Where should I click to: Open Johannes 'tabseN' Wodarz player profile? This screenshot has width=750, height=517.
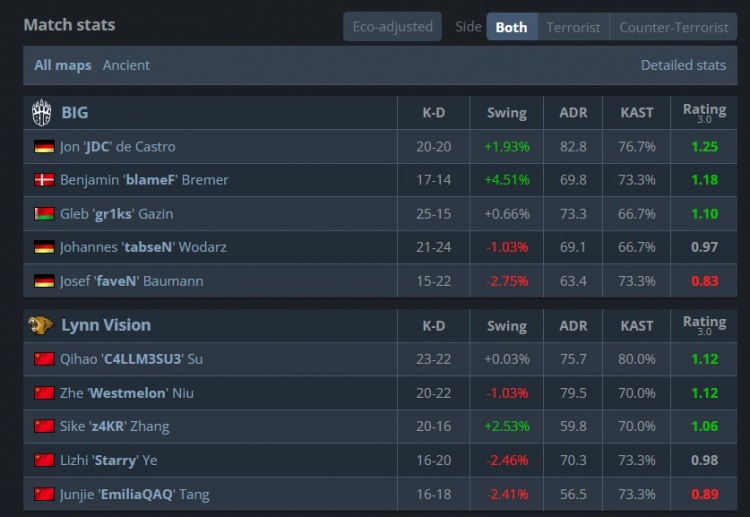[143, 247]
